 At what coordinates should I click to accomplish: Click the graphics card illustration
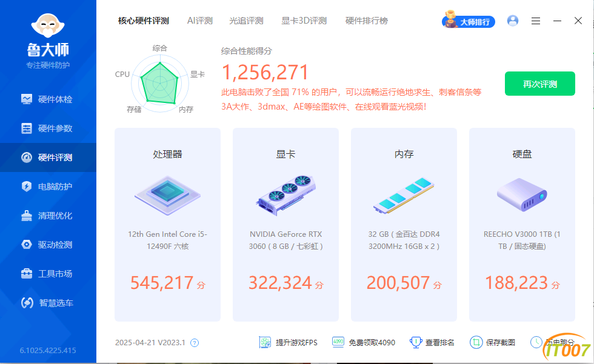pyautogui.click(x=285, y=195)
